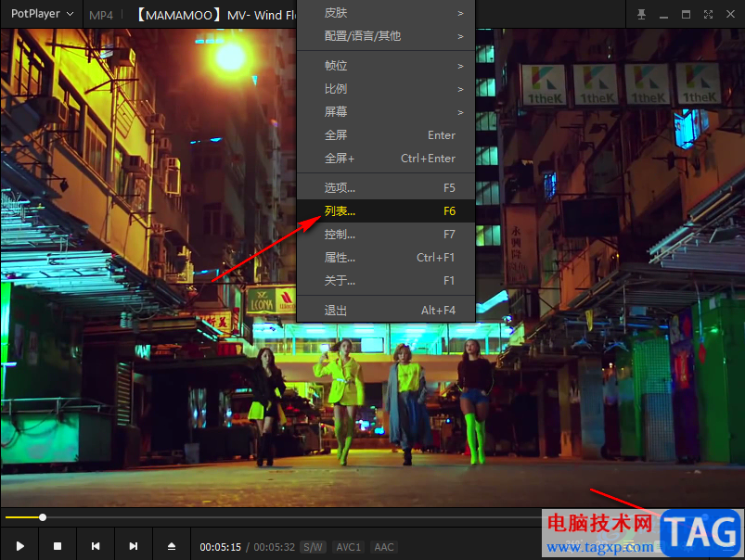Stop video playback
Image resolution: width=745 pixels, height=560 pixels.
click(x=58, y=546)
